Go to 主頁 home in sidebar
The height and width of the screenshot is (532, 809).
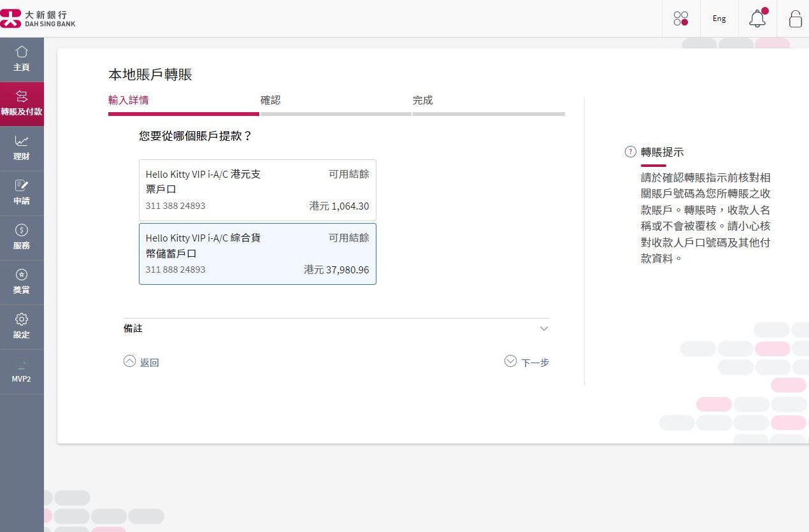pos(22,59)
